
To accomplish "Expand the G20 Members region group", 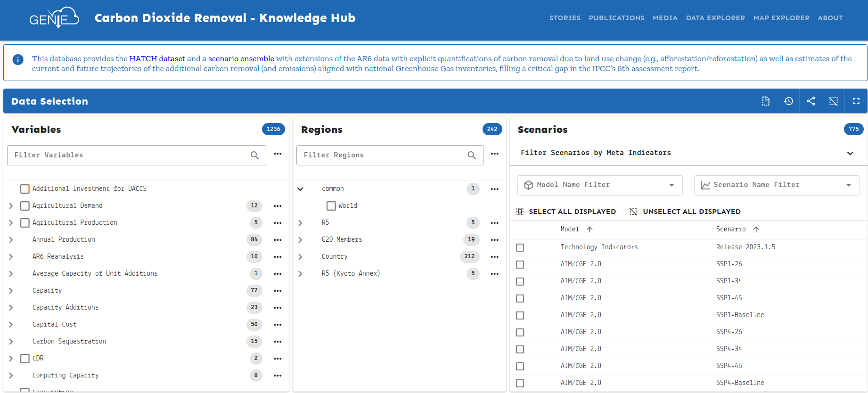I will tap(300, 240).
